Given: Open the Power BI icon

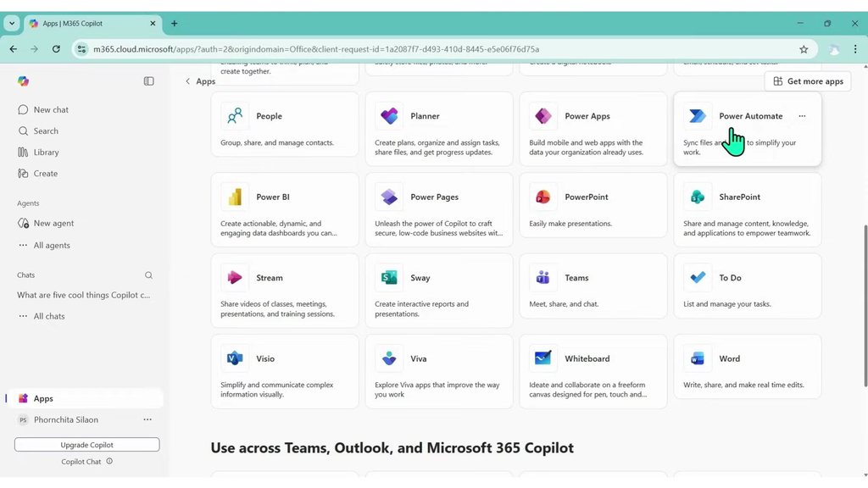Looking at the screenshot, I should click(235, 197).
